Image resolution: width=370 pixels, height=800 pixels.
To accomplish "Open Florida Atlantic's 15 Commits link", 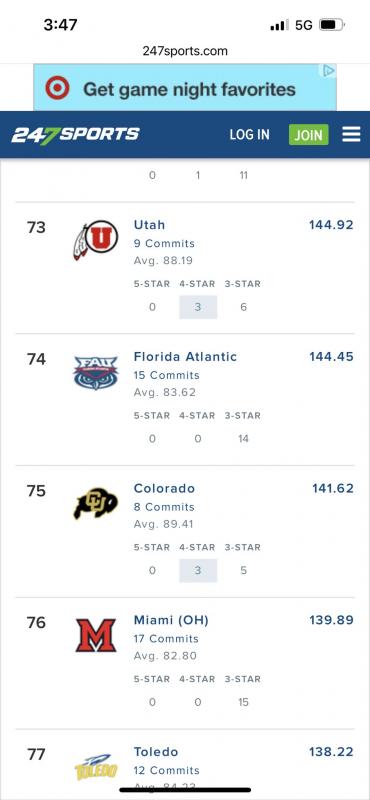I will coord(167,376).
